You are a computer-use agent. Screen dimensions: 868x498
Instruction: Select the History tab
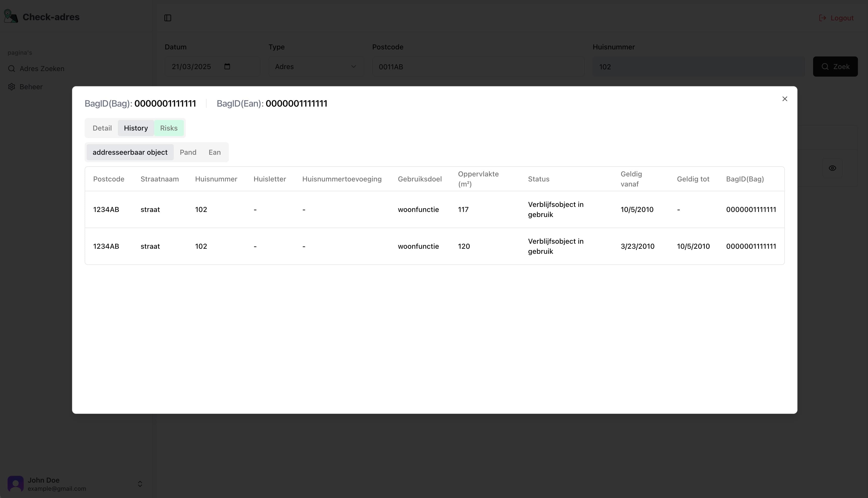click(136, 128)
